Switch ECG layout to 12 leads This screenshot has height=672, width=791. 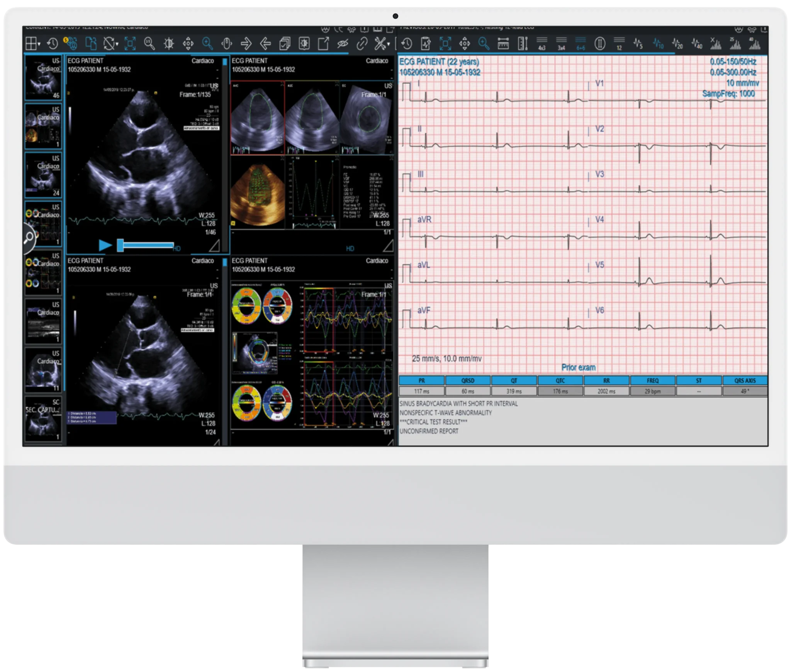tap(619, 43)
